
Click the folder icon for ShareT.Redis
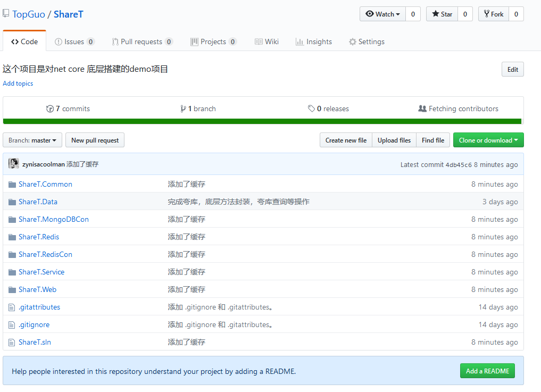(x=12, y=237)
